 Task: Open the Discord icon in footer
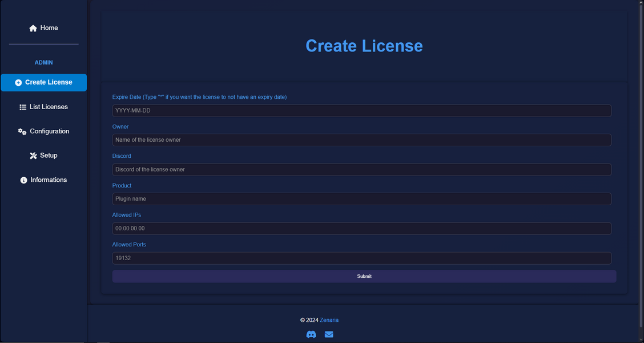click(x=311, y=334)
